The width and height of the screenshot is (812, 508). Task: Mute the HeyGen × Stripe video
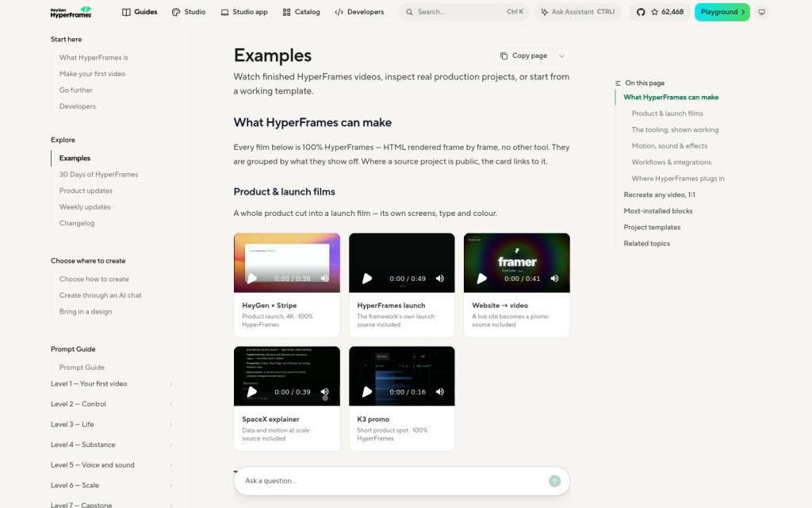coord(324,279)
